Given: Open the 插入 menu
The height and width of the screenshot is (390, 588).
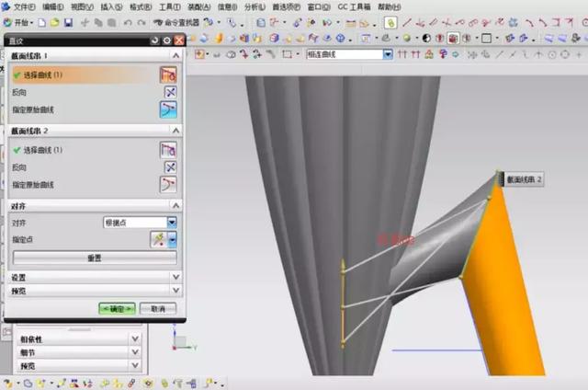Looking at the screenshot, I should click(111, 6).
